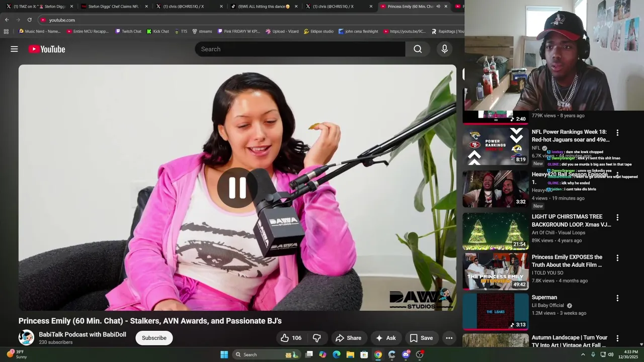This screenshot has width=644, height=362.
Task: Save video to a playlist
Action: [421, 338]
